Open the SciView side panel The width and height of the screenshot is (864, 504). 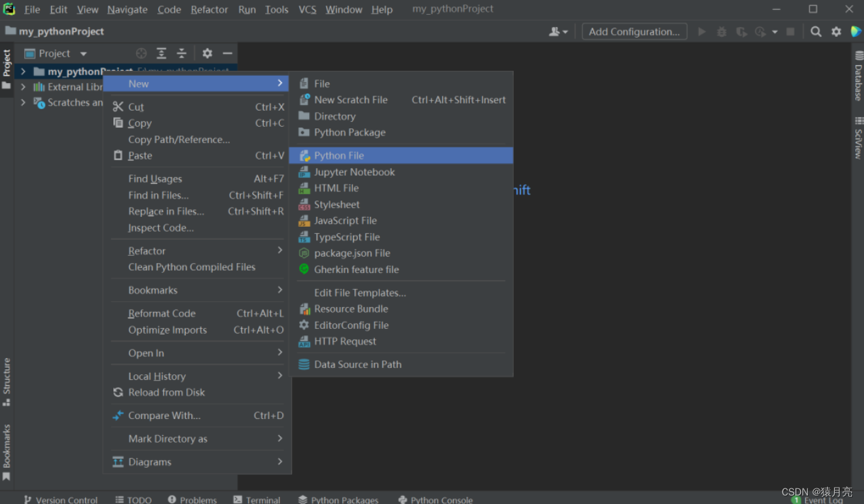pos(858,138)
